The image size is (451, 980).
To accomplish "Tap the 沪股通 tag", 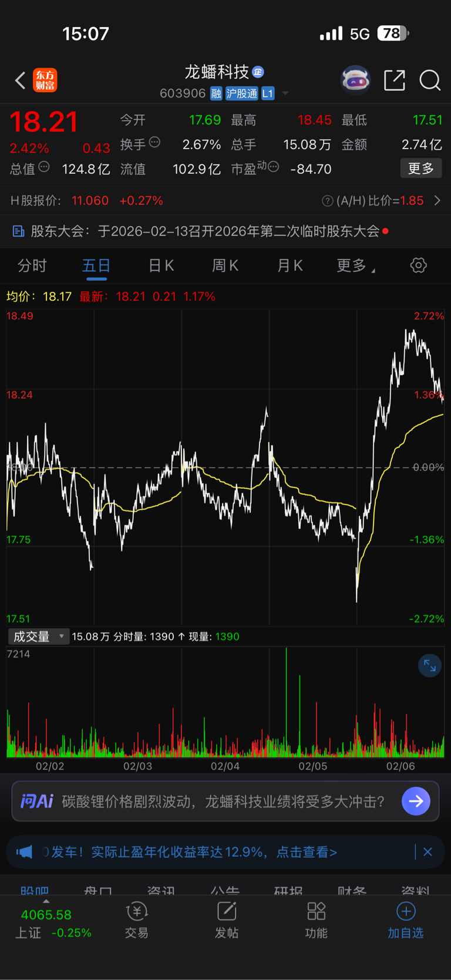I will [242, 93].
